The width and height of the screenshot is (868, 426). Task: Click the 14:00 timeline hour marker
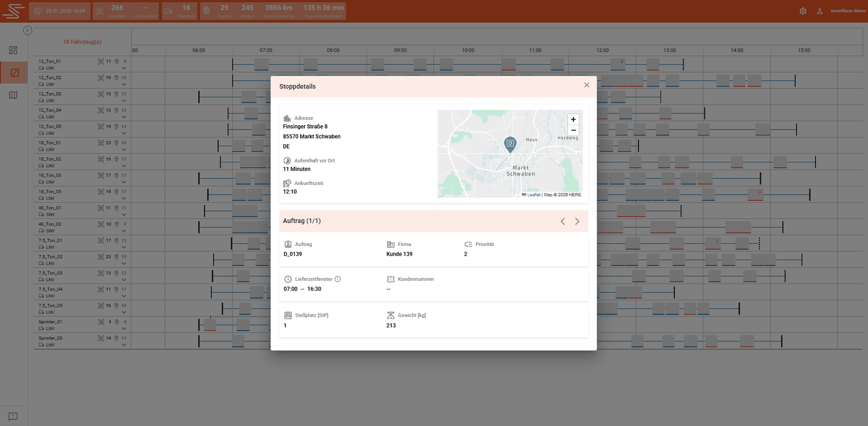pos(737,50)
